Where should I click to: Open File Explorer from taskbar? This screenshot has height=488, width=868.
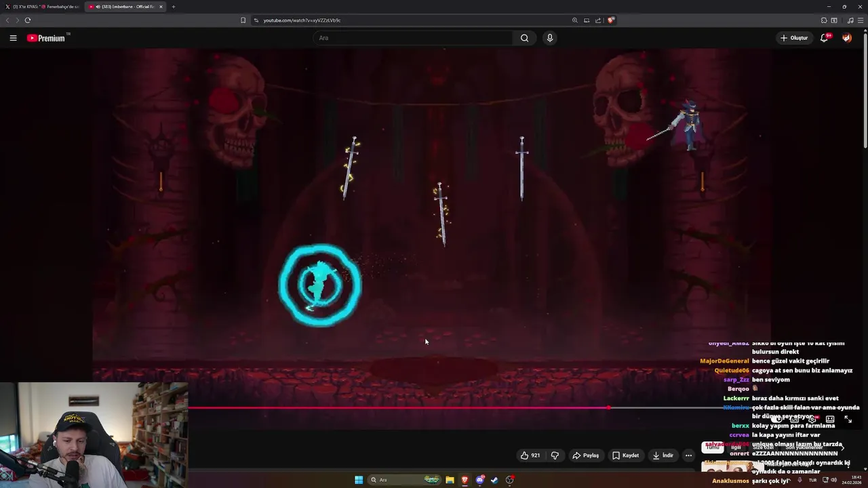pos(450,480)
